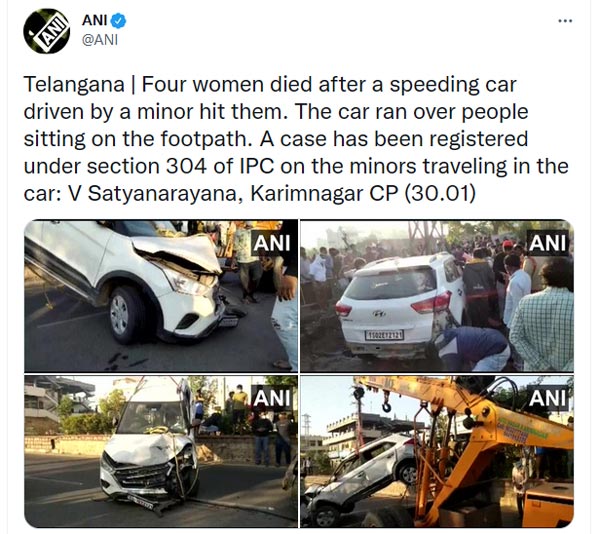Click the tweet text about Telangana
The height and width of the screenshot is (534, 600).
296,139
